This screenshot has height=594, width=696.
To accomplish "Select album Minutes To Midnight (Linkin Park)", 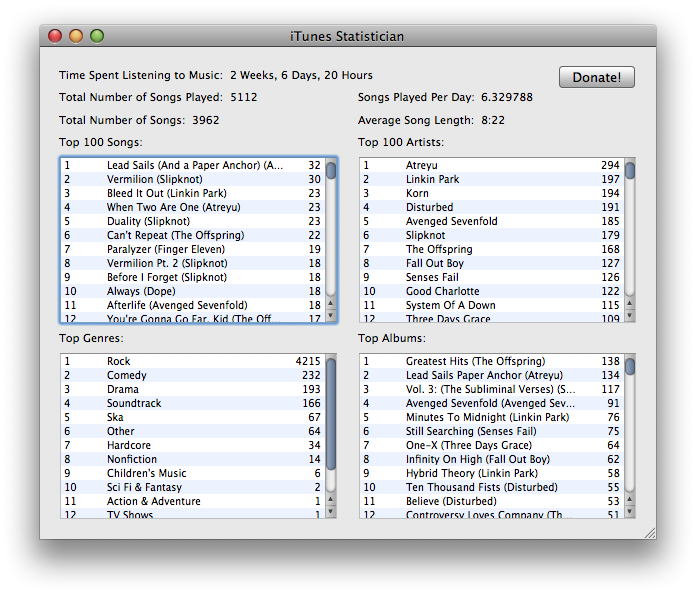I will [492, 417].
